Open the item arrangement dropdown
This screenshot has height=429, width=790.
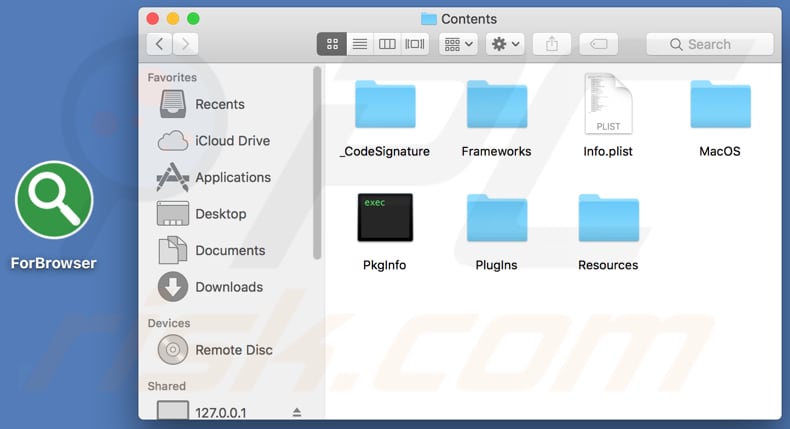click(x=458, y=44)
